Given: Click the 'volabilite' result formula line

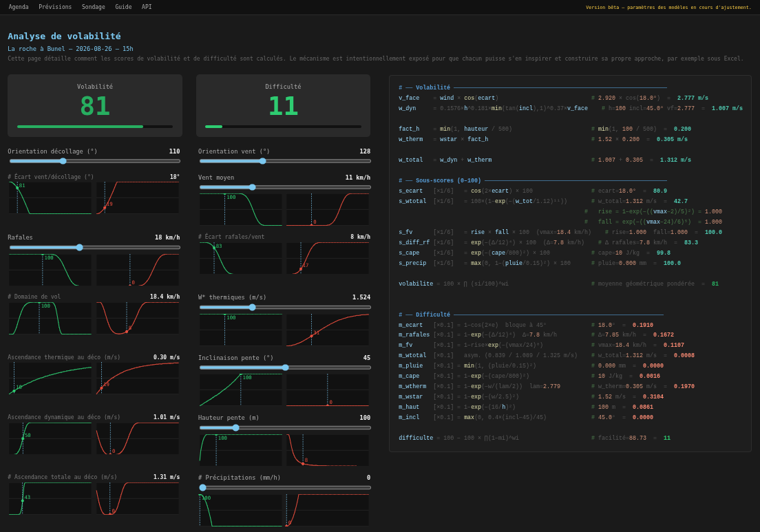Looking at the screenshot, I should [558, 284].
